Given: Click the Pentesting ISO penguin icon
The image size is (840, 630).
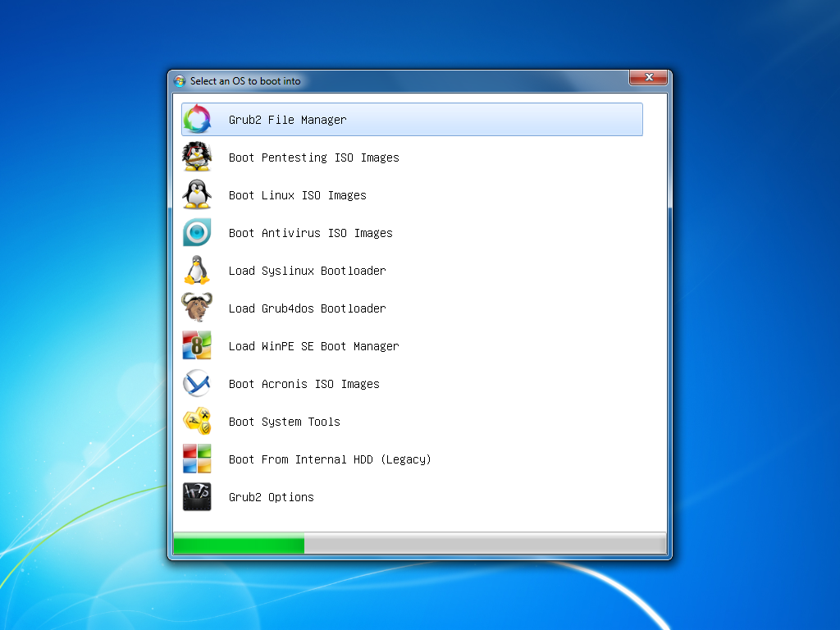Looking at the screenshot, I should pos(197,157).
